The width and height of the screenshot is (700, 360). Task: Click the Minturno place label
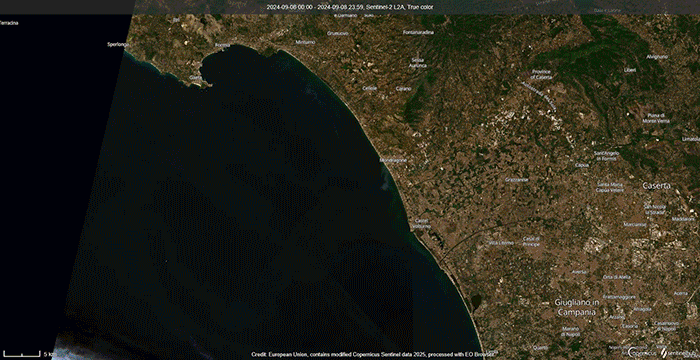pyautogui.click(x=305, y=42)
